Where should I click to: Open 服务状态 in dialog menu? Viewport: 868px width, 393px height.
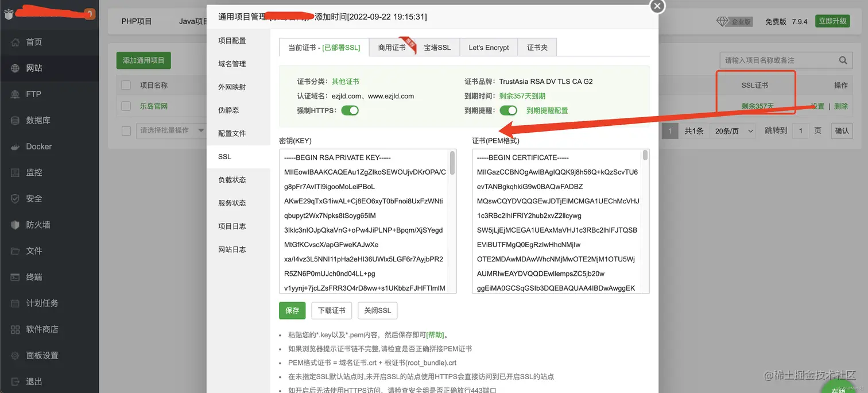[x=238, y=203]
